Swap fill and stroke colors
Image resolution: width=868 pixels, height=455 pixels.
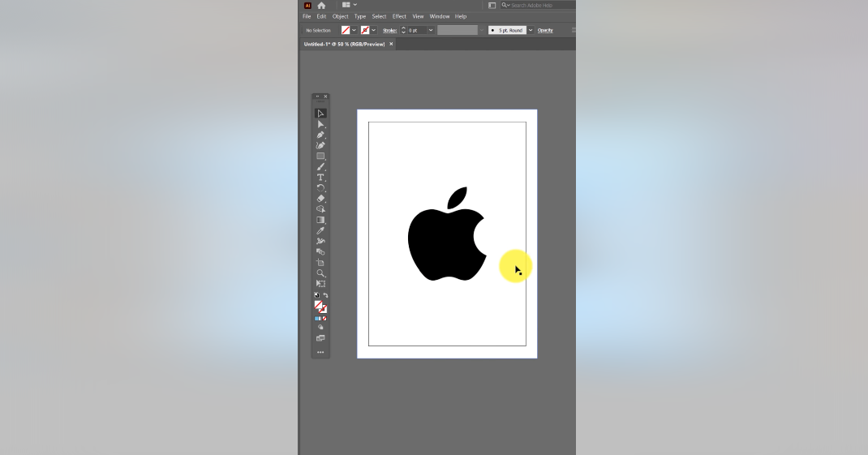pyautogui.click(x=325, y=295)
